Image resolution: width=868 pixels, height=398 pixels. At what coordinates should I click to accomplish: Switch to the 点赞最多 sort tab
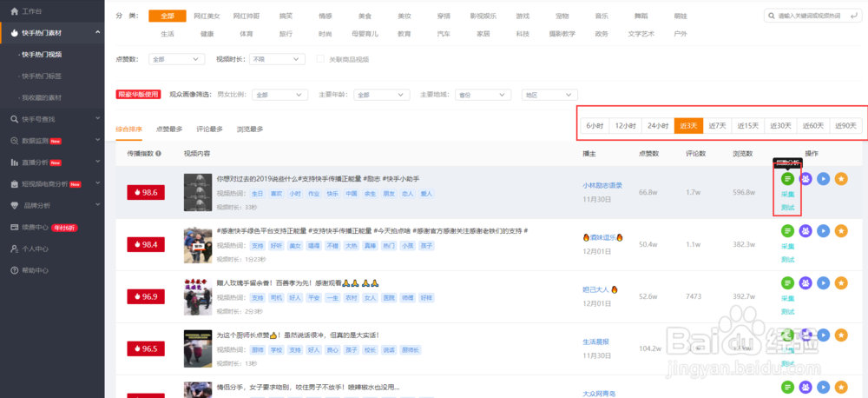pos(169,129)
